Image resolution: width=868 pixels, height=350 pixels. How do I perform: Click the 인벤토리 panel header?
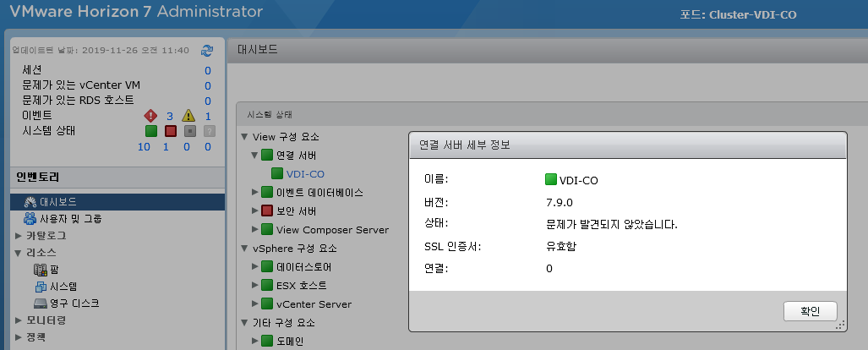(x=117, y=178)
